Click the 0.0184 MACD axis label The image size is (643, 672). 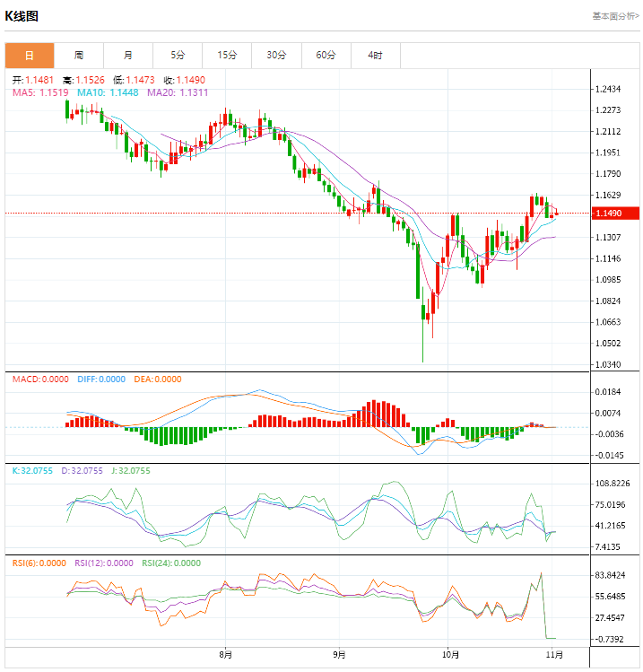click(608, 392)
